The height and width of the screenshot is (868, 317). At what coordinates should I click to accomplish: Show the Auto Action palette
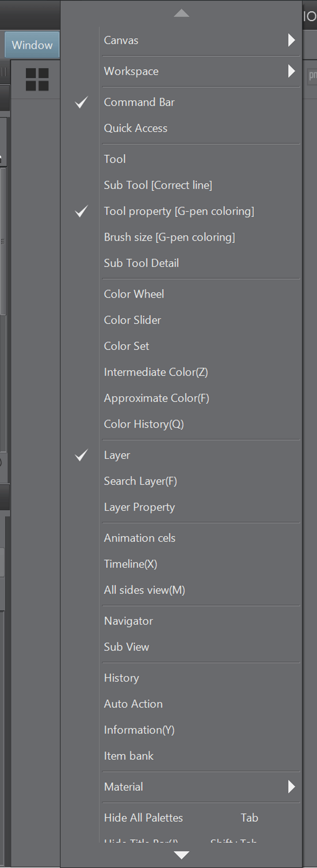coord(133,704)
